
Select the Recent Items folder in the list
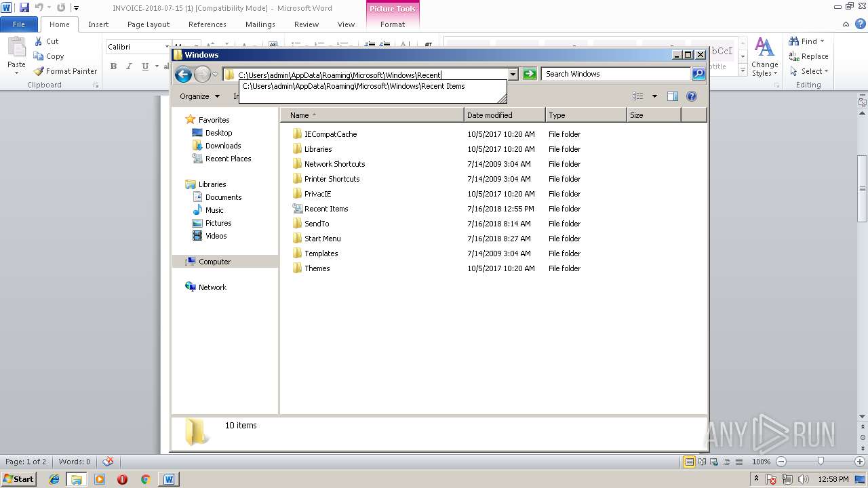(x=326, y=209)
